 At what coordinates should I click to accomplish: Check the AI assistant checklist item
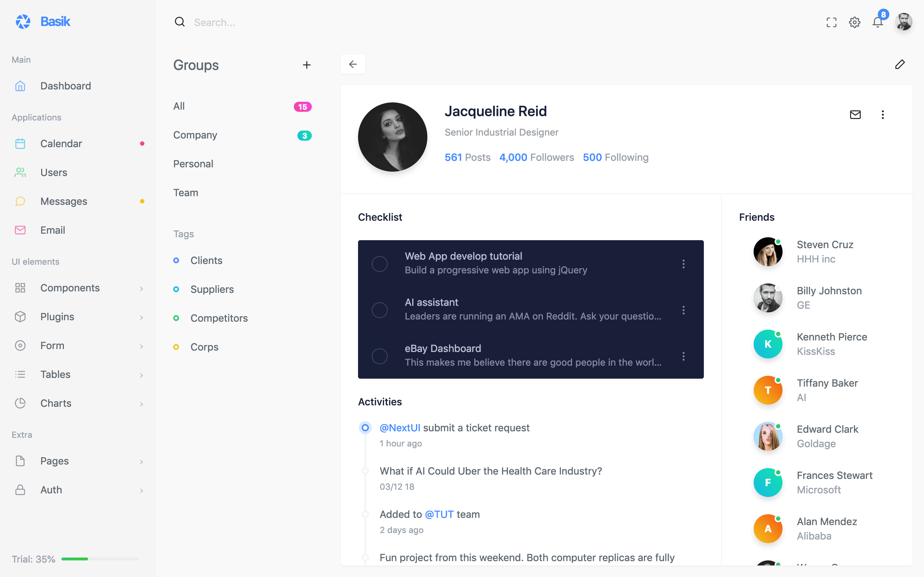(x=380, y=310)
